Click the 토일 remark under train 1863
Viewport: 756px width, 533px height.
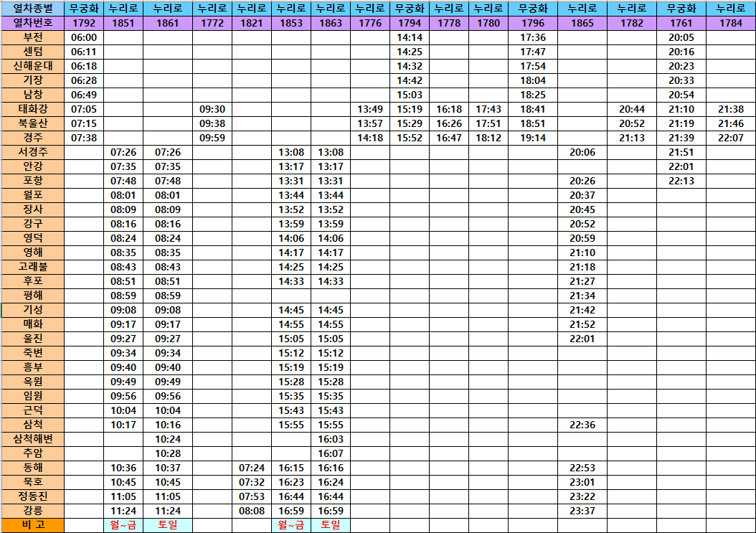[x=331, y=525]
